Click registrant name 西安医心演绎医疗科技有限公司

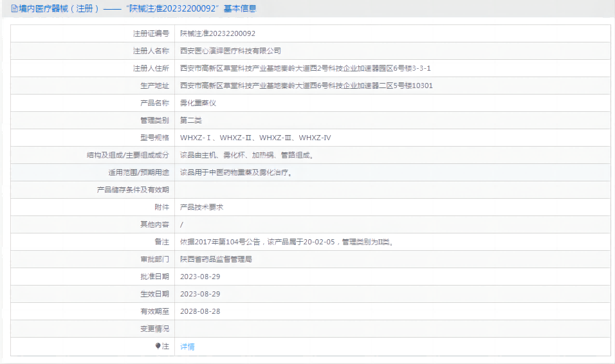point(230,51)
